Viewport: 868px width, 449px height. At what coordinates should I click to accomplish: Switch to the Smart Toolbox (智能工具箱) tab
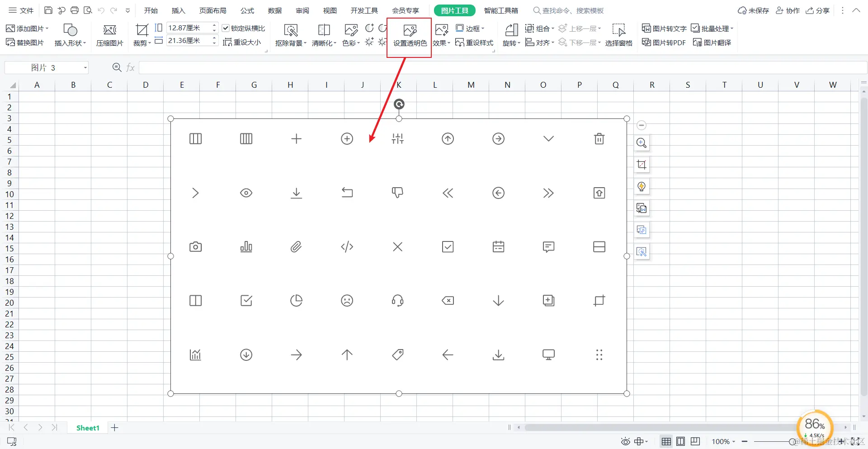point(501,10)
